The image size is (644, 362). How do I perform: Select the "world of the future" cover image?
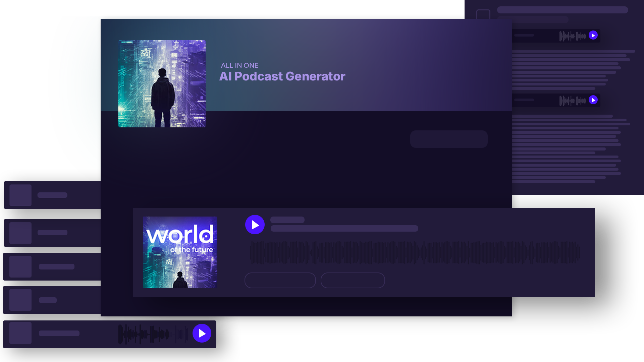(x=180, y=252)
